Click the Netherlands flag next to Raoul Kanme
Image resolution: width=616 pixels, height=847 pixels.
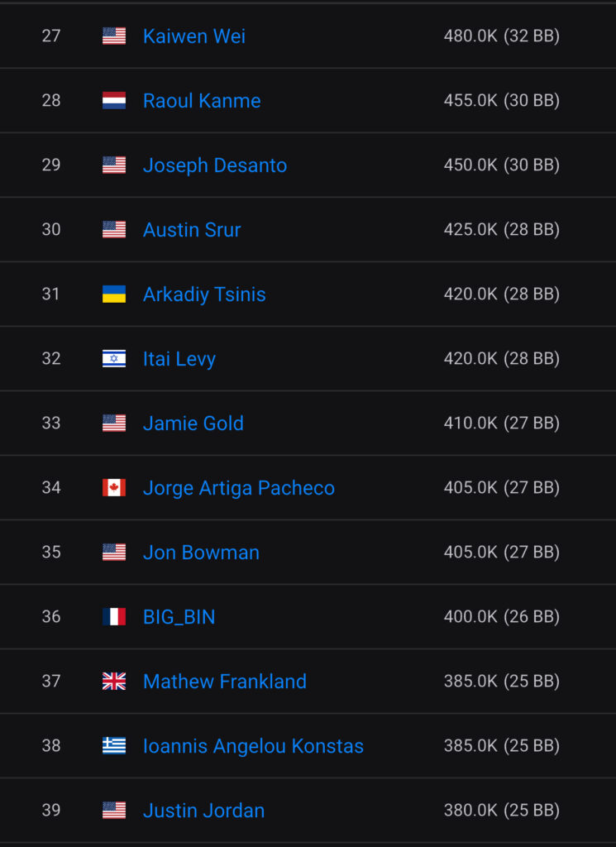pos(114,100)
